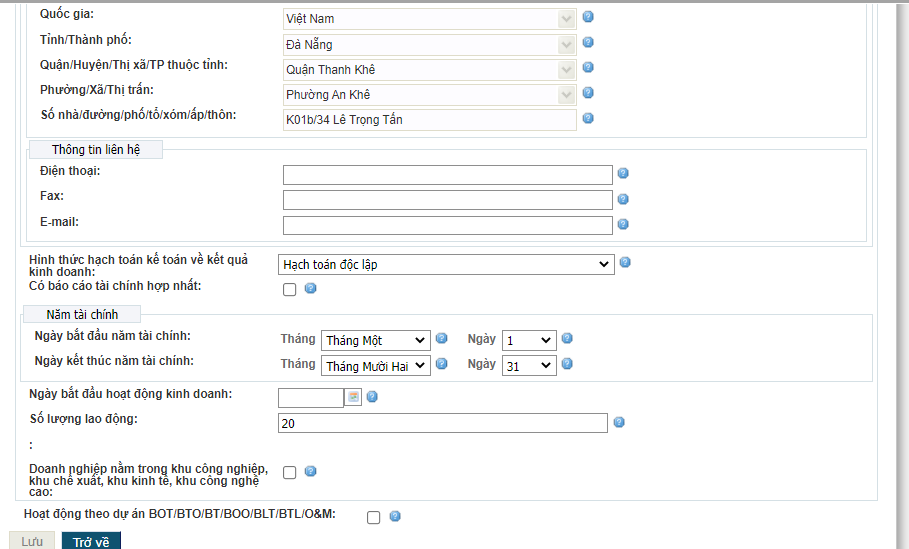Open the Hạch toán độc lập dropdown
909x549 pixels.
[446, 264]
